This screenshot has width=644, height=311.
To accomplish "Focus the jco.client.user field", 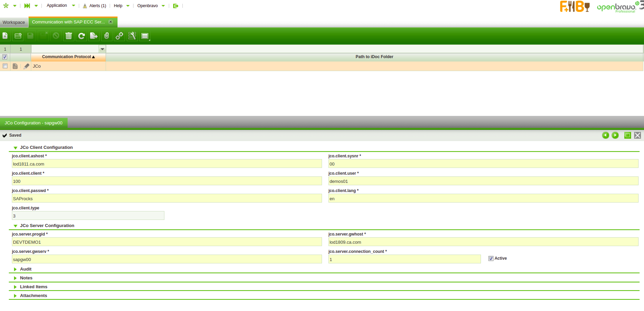I will [483, 181].
